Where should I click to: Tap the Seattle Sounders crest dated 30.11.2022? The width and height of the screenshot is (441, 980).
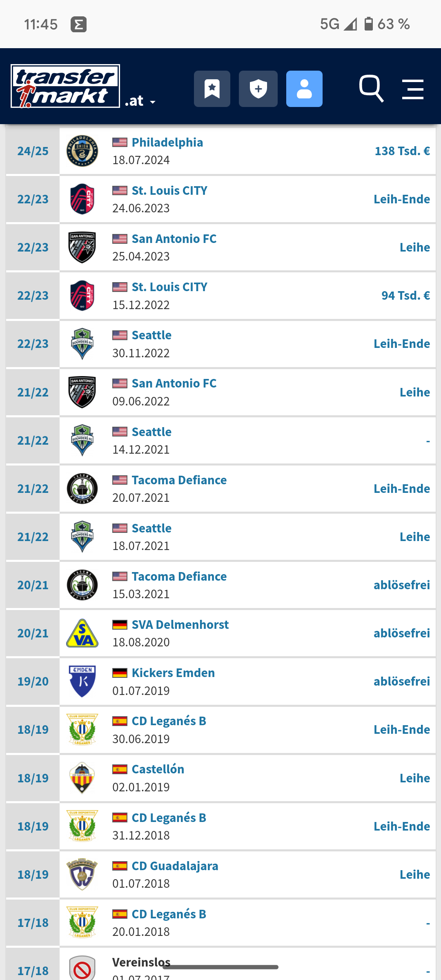coord(82,344)
